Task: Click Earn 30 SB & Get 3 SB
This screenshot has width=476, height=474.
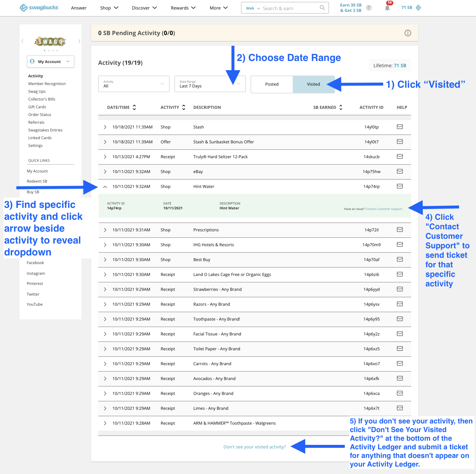Action: coord(351,8)
